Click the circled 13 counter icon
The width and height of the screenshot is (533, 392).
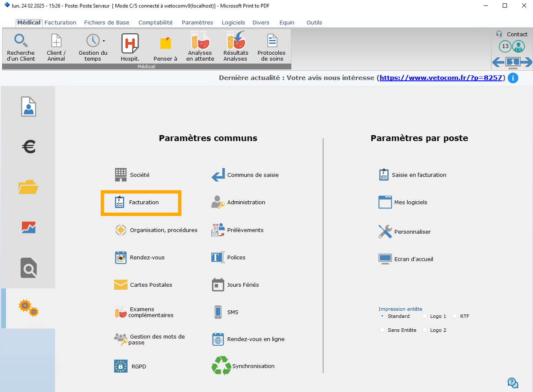pyautogui.click(x=505, y=46)
